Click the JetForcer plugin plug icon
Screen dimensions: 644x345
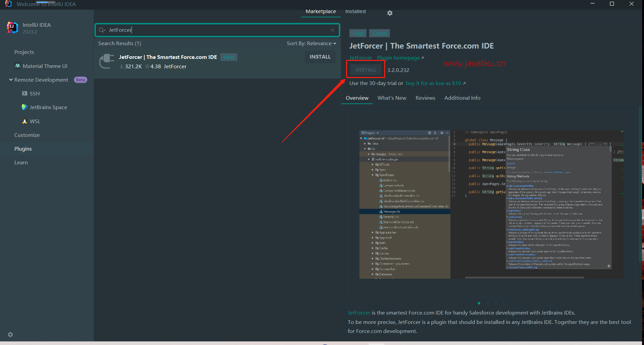pos(107,61)
